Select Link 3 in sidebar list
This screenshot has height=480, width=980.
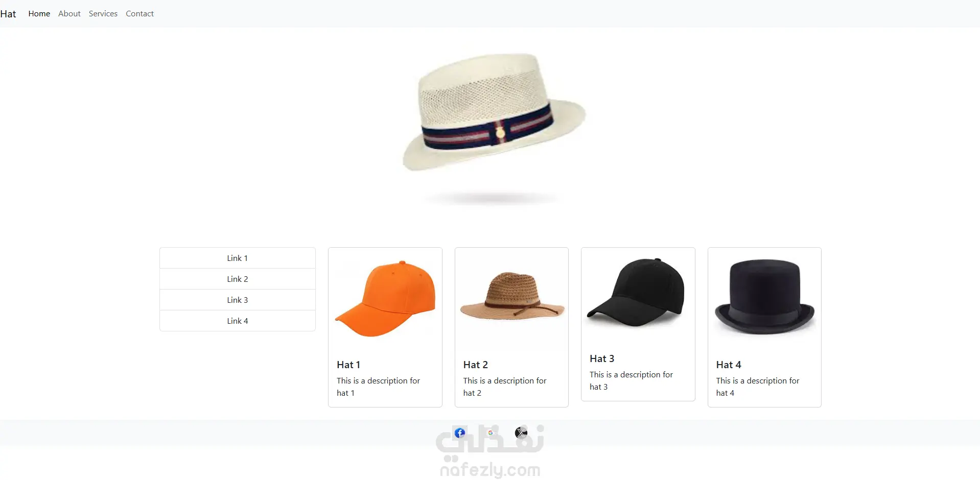pyautogui.click(x=238, y=300)
